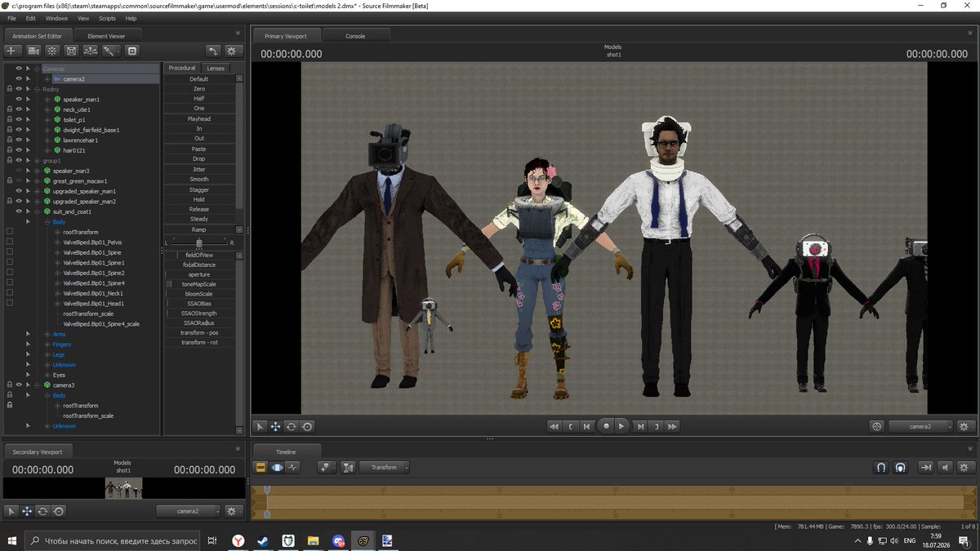This screenshot has width=980, height=551.
Task: Click the undo arrow icon in editor panel
Action: click(213, 51)
